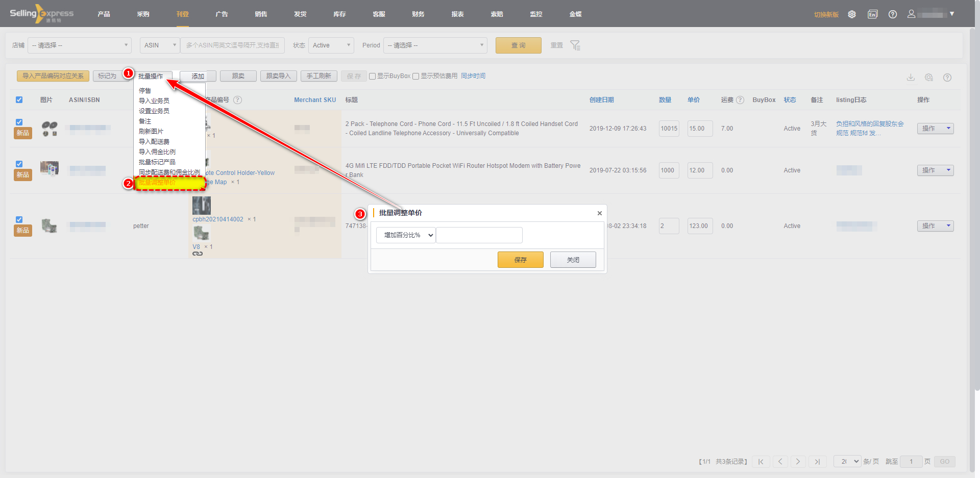Screen dimensions: 980x478
Task: Open the 库存 top menu
Action: [x=340, y=14]
